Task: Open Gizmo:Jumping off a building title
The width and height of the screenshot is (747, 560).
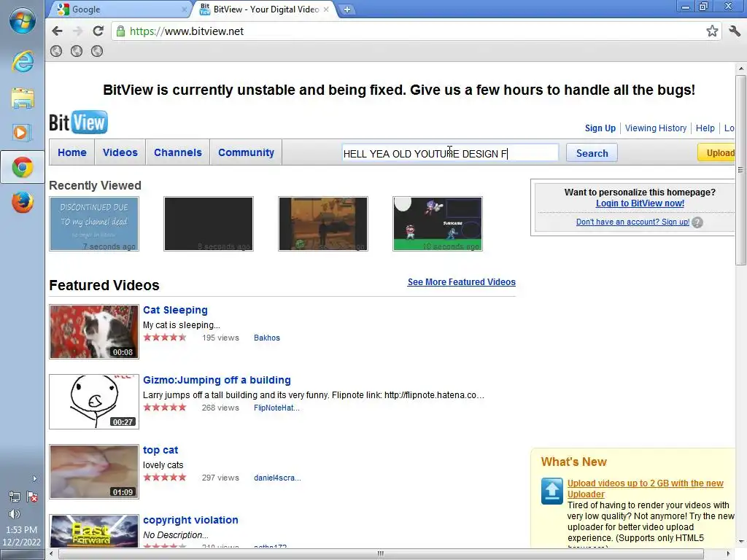Action: tap(217, 380)
